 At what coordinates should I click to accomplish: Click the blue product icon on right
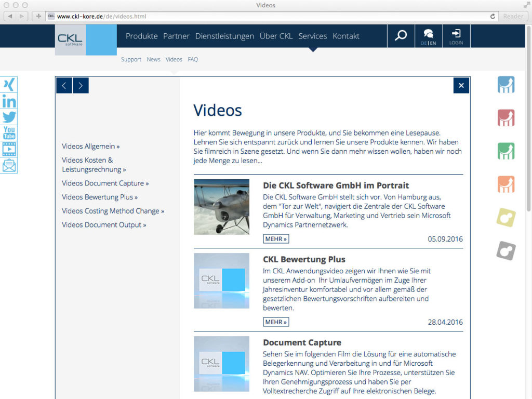(x=506, y=85)
